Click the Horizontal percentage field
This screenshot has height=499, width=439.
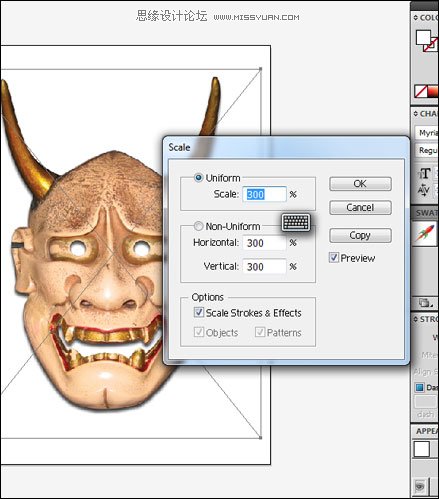coord(264,243)
